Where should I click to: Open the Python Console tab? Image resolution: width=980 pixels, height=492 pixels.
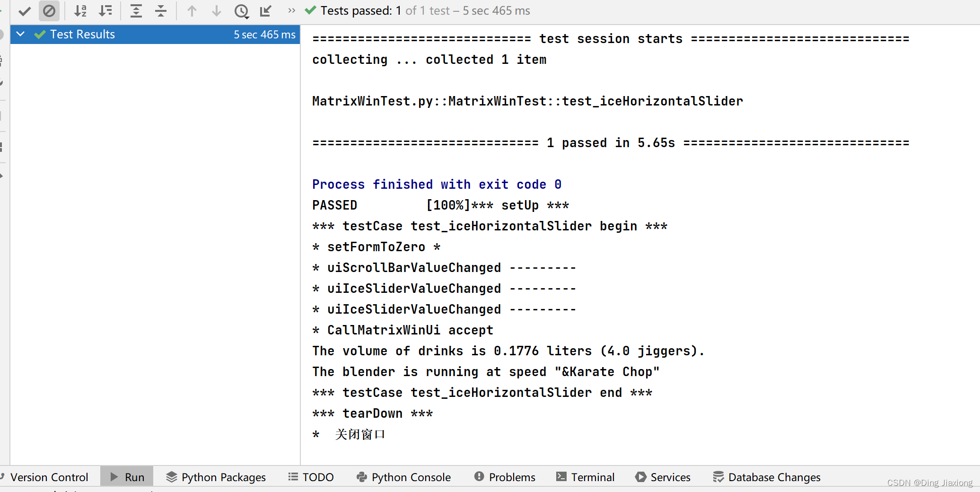point(403,477)
